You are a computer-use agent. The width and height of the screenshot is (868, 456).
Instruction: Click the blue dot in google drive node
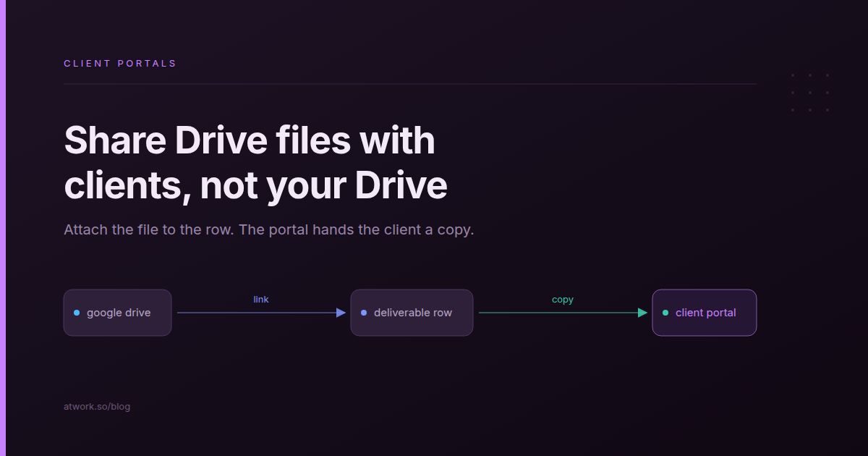(77, 313)
